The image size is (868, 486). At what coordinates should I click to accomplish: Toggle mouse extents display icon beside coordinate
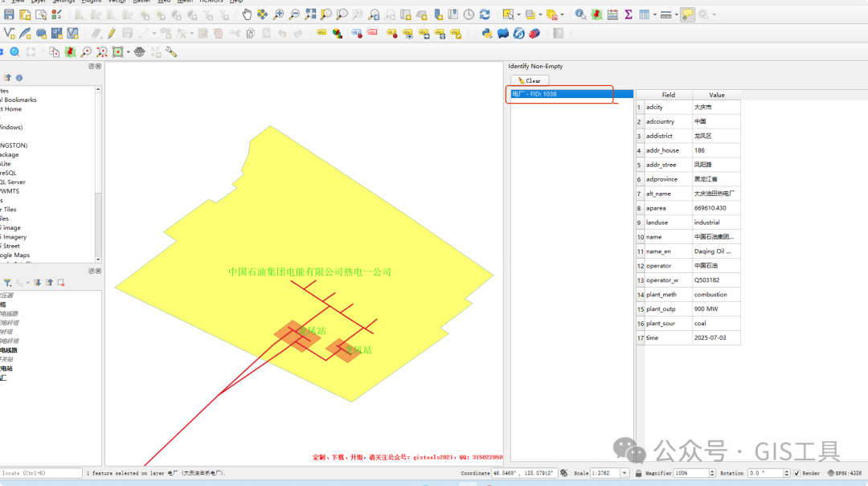pyautogui.click(x=563, y=473)
